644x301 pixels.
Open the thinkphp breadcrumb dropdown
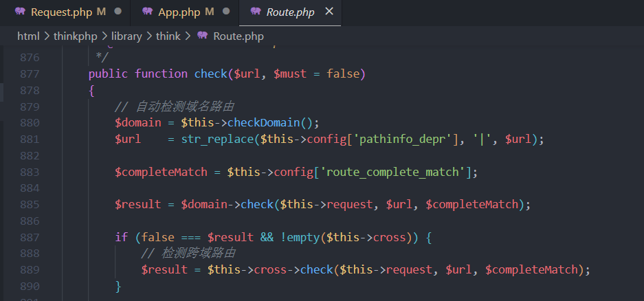[x=76, y=36]
